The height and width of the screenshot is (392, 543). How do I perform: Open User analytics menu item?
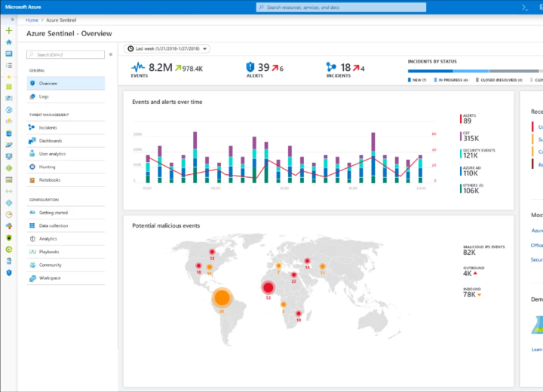pos(66,154)
